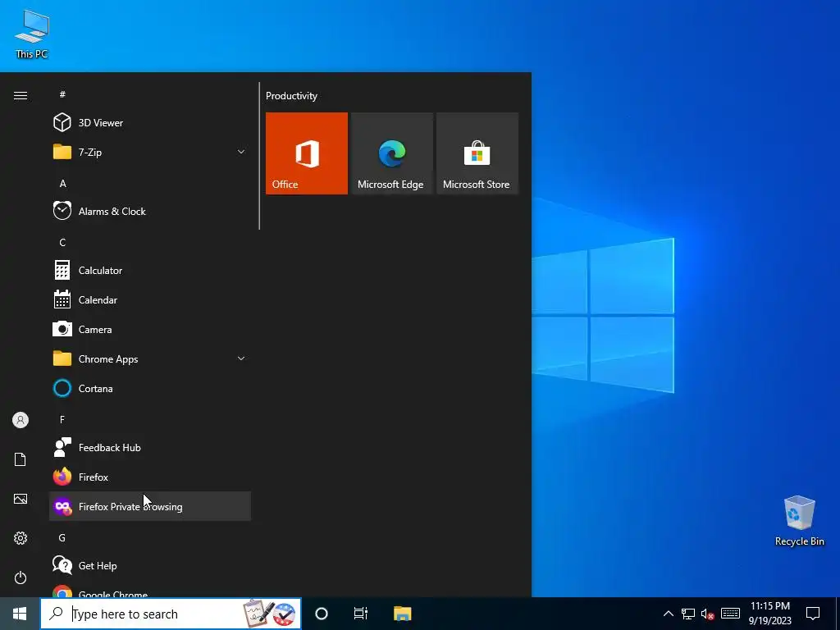Screen dimensions: 840x630
Task: Open the Office tile
Action: click(x=307, y=153)
